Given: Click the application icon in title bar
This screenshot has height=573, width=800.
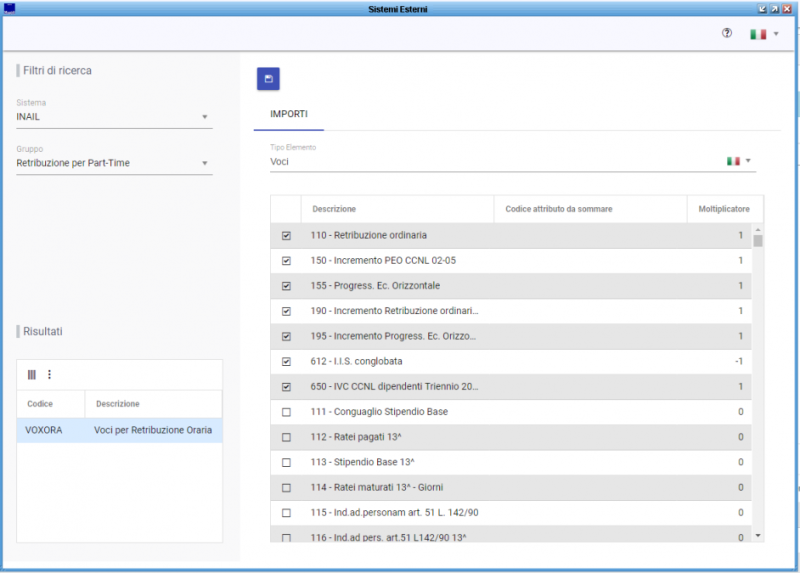Looking at the screenshot, I should pyautogui.click(x=9, y=8).
